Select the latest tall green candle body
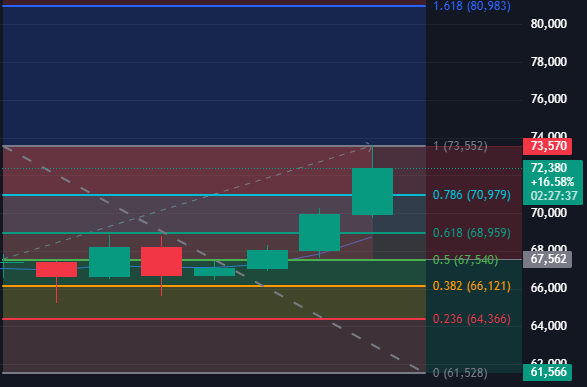This screenshot has width=587, height=387. click(x=372, y=191)
